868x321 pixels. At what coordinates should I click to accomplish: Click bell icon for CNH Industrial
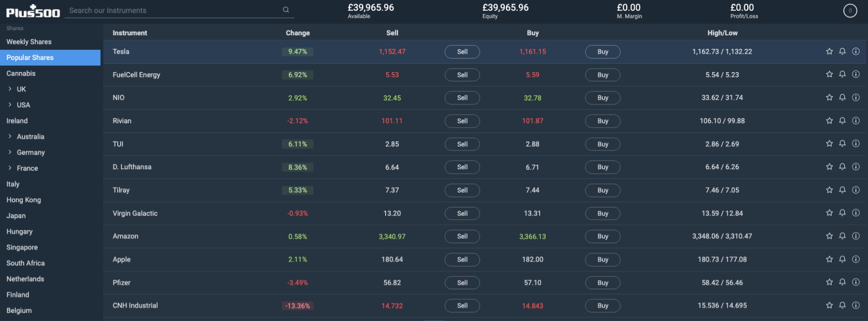point(842,306)
